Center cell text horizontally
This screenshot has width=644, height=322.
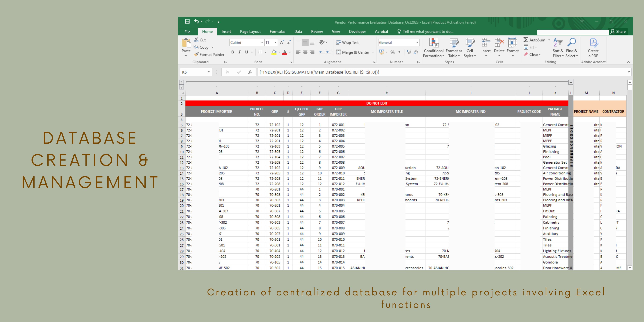point(305,52)
